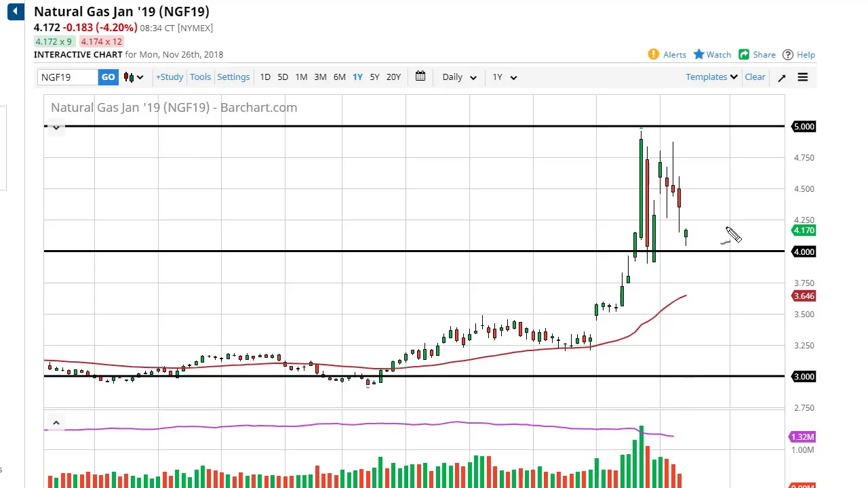Click the green Share icon
This screenshot has width=868, height=488.
(744, 54)
